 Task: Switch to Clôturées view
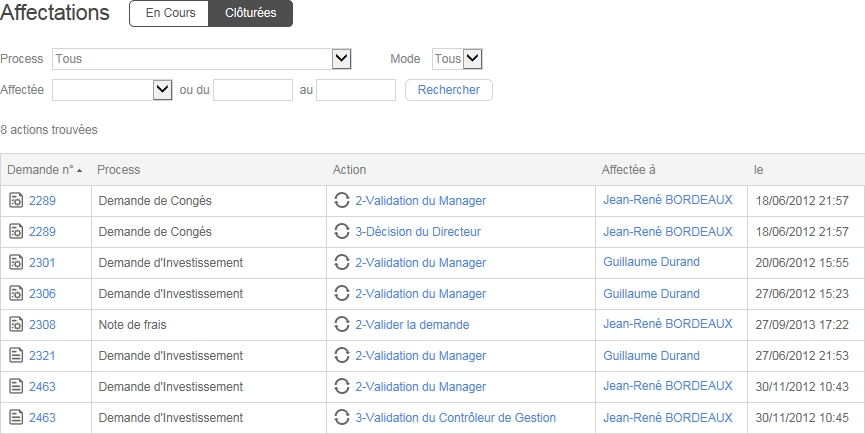(x=251, y=14)
